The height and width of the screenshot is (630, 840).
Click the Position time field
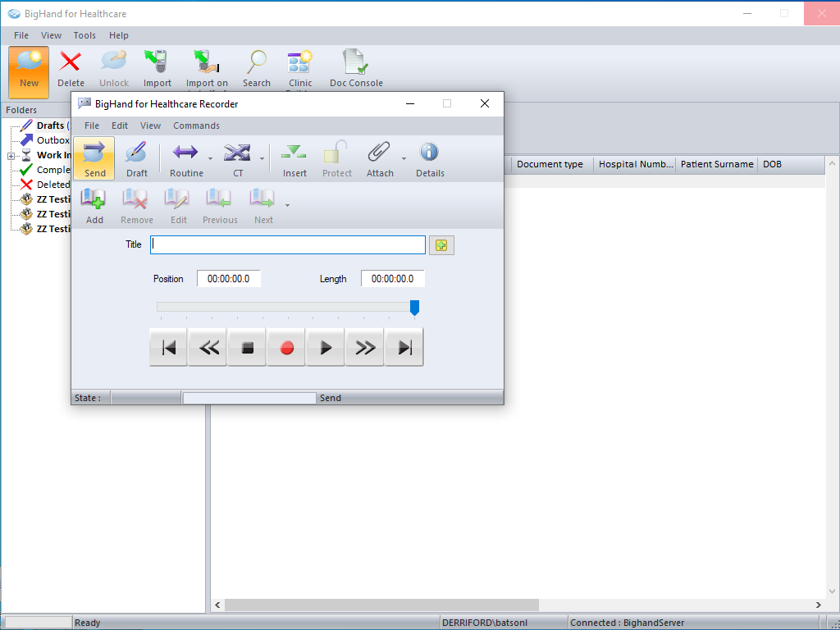228,279
